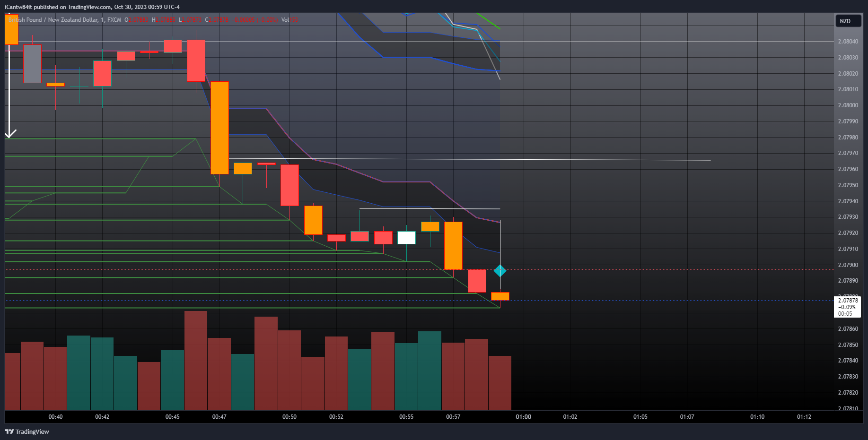Click time axis label 00:55
The image size is (868, 440).
406,417
